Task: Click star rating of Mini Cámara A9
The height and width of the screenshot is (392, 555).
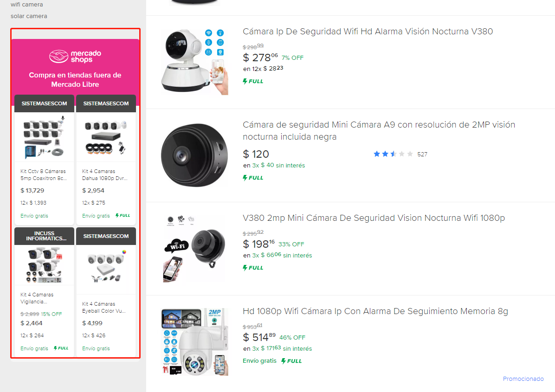Action: [x=393, y=154]
